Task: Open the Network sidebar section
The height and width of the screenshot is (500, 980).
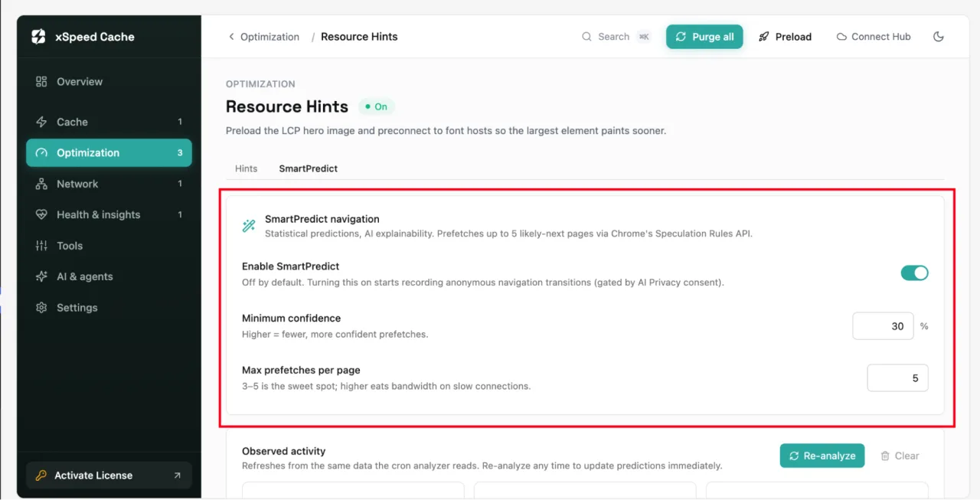Action: coord(109,184)
